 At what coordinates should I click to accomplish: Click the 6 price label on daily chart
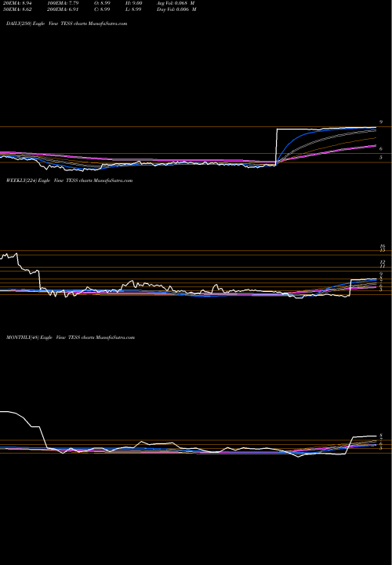pyautogui.click(x=381, y=148)
